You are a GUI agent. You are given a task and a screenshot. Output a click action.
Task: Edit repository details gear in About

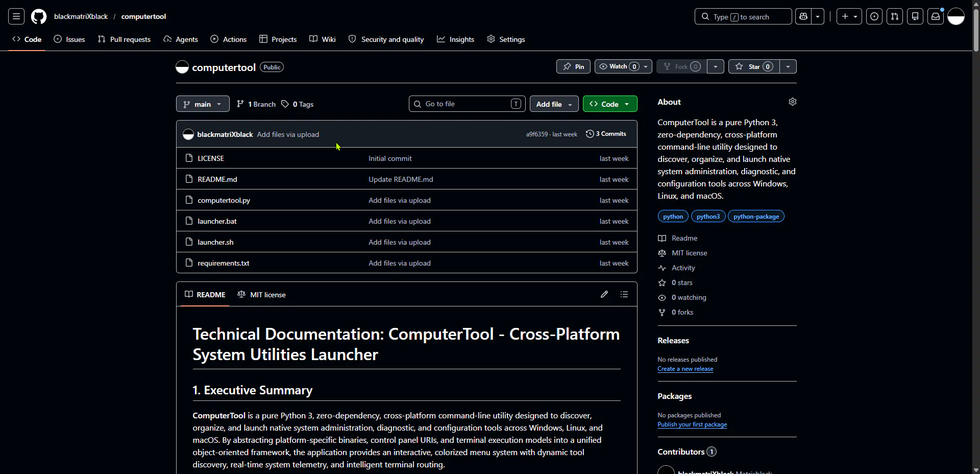coord(792,102)
